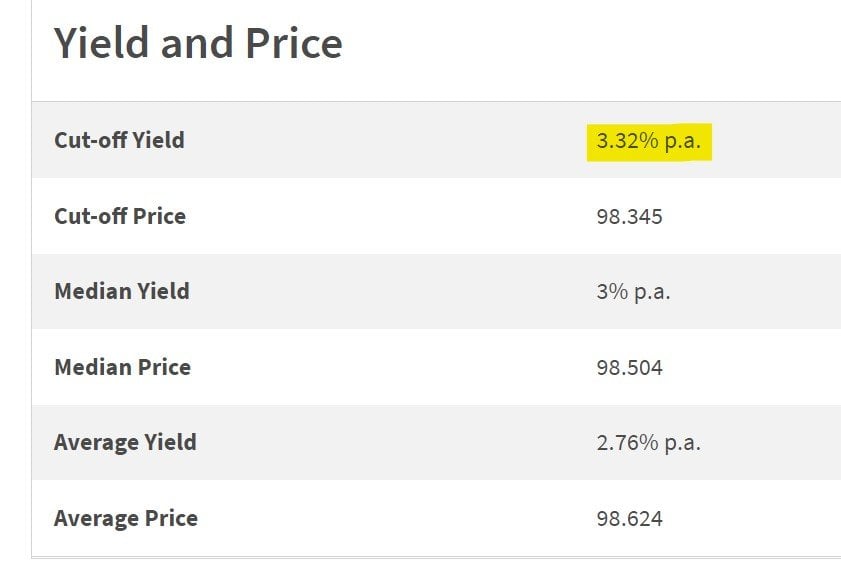Click the yellow highlight around cut-off yield
The height and width of the screenshot is (576, 841).
(x=649, y=142)
